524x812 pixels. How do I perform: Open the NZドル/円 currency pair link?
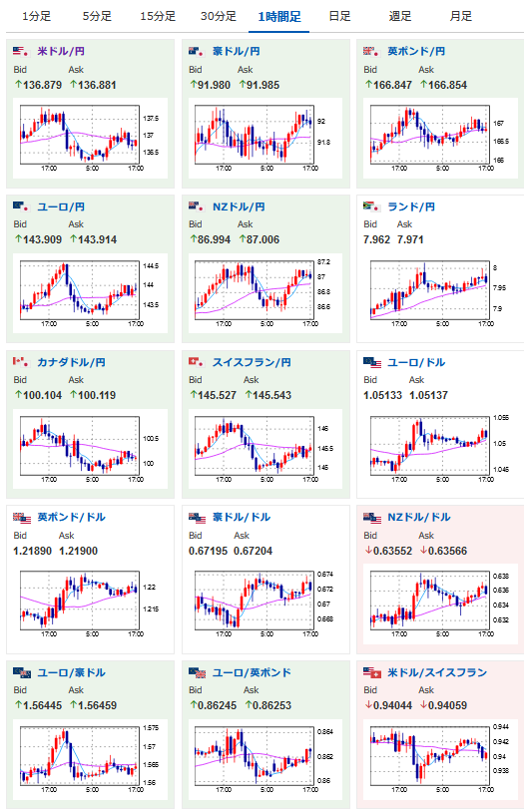[239, 206]
